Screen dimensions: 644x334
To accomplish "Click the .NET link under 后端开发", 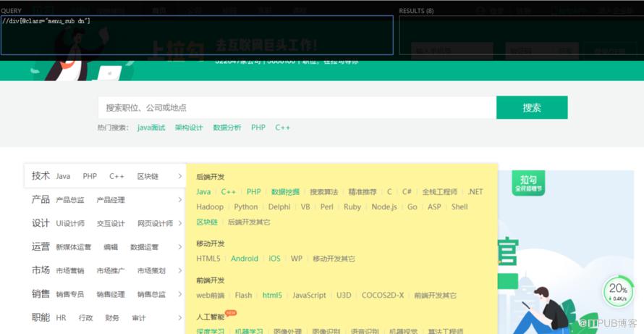I will click(475, 192).
